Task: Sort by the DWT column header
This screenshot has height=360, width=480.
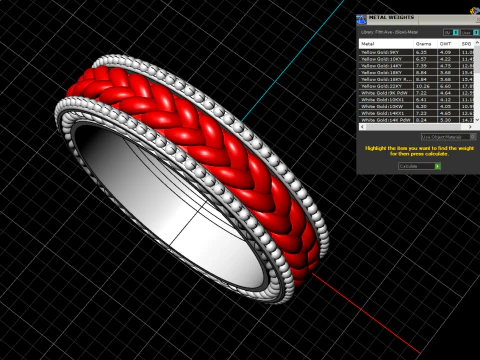Action: [448, 44]
